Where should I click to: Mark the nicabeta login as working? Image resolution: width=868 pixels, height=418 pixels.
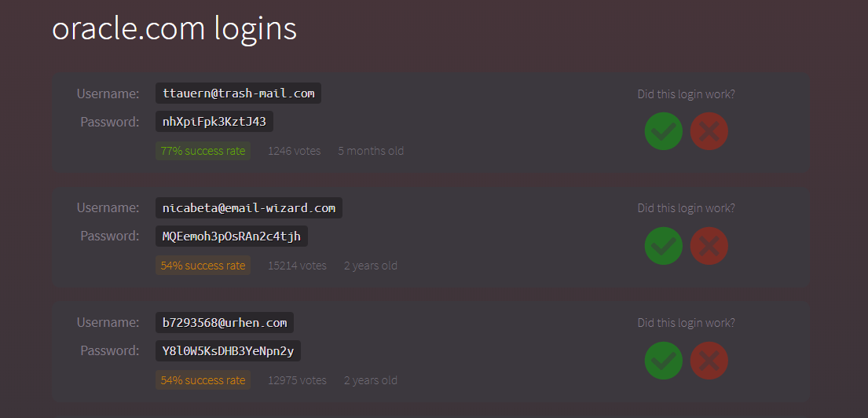coord(663,246)
